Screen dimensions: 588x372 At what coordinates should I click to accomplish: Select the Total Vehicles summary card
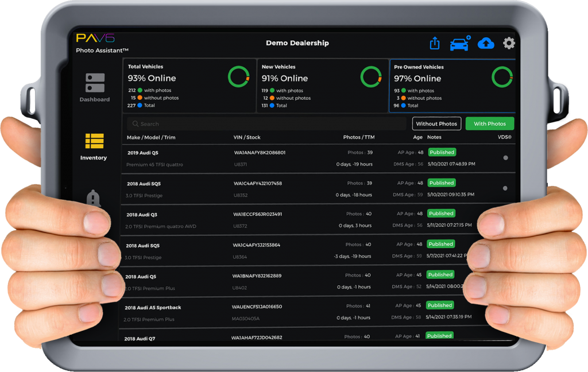[189, 86]
